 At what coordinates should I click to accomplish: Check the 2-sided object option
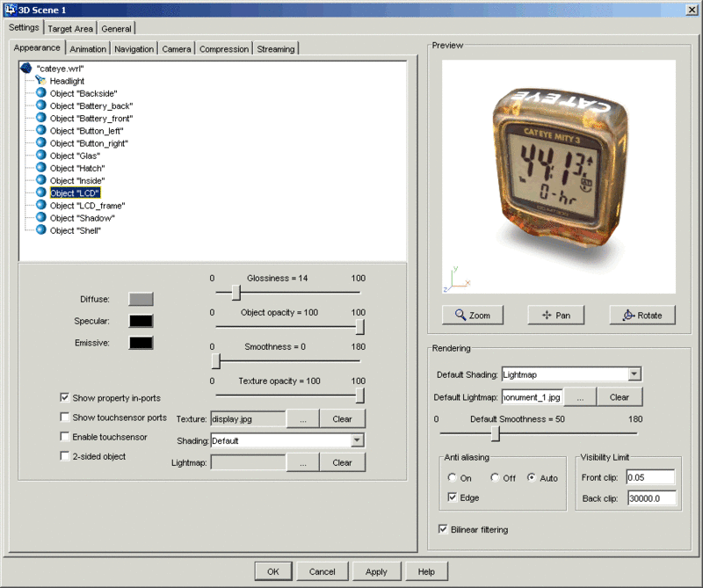pyautogui.click(x=64, y=455)
